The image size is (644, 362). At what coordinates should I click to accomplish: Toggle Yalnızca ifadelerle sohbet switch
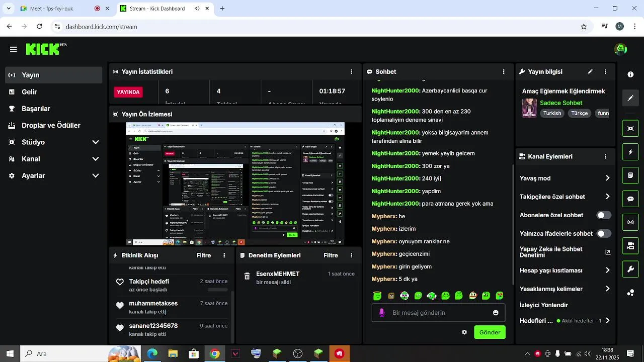click(x=604, y=234)
